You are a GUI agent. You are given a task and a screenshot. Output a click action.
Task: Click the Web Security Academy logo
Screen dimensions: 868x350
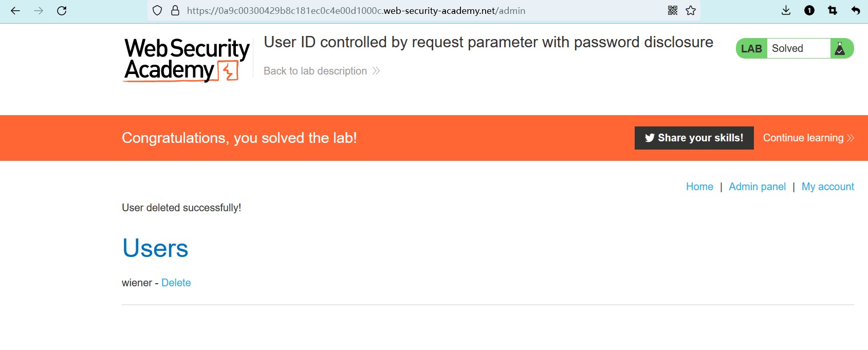coord(186,60)
